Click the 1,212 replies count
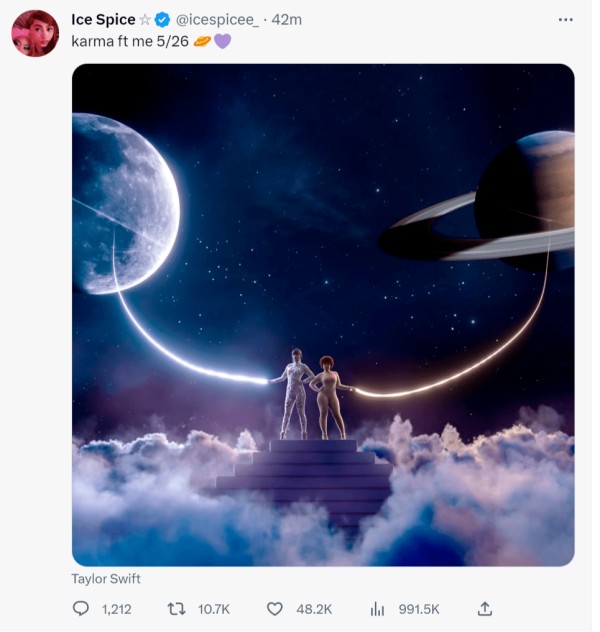Image resolution: width=600 pixels, height=632 pixels. [x=116, y=608]
